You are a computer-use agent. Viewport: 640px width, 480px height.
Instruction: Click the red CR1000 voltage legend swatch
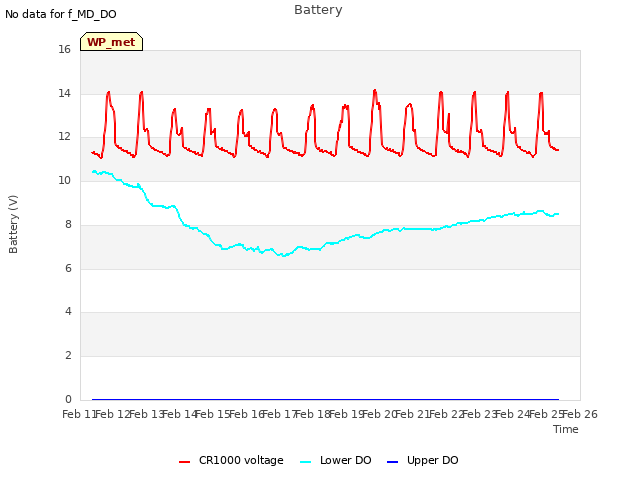184,462
